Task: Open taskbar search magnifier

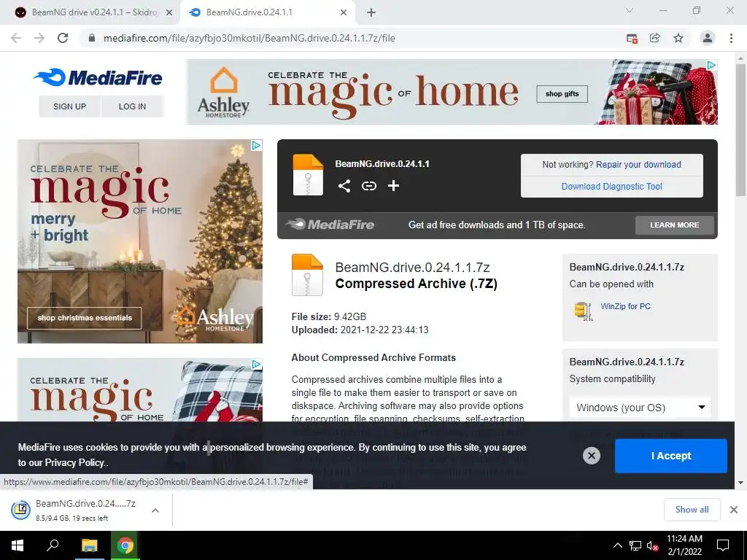Action: (53, 545)
